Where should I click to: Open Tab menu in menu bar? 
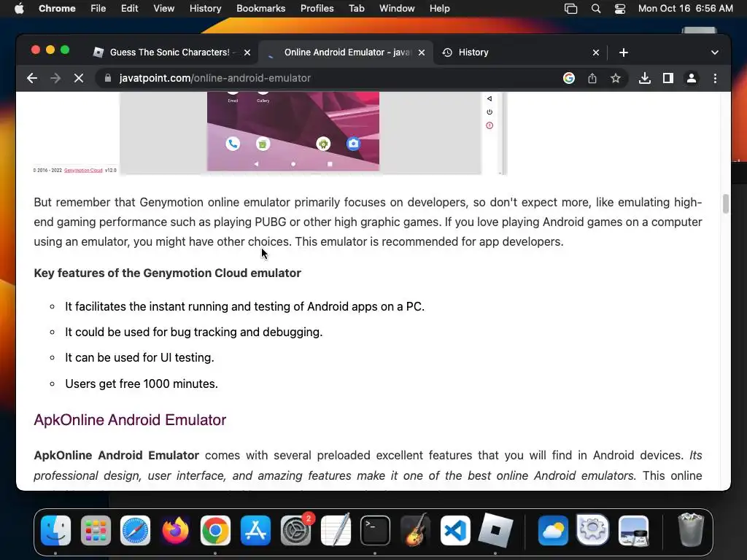(x=356, y=8)
